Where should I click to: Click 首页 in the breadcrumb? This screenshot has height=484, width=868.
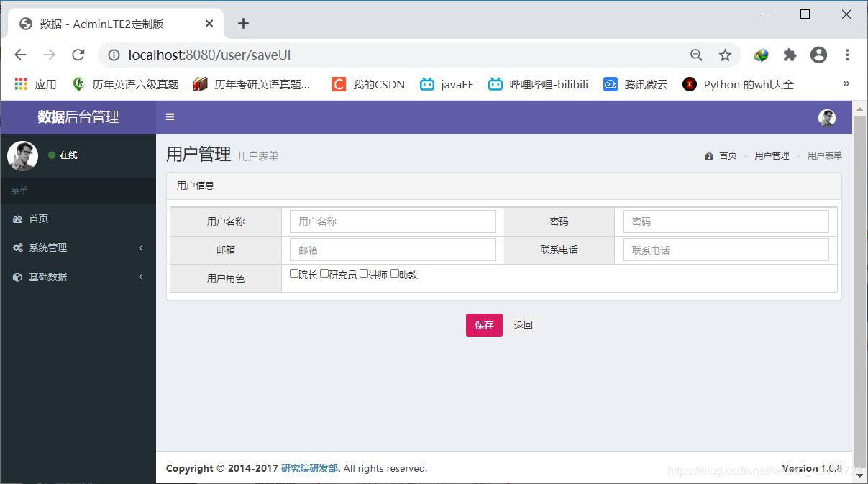click(x=728, y=156)
